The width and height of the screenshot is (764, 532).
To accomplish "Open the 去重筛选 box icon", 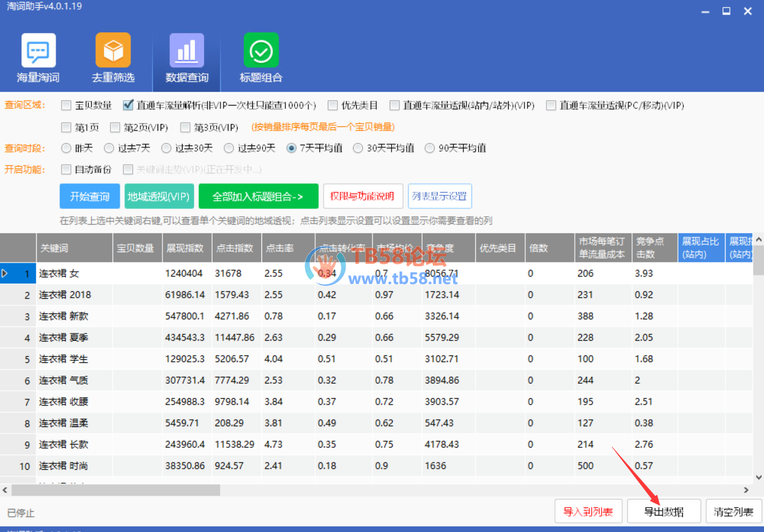I will [x=113, y=50].
